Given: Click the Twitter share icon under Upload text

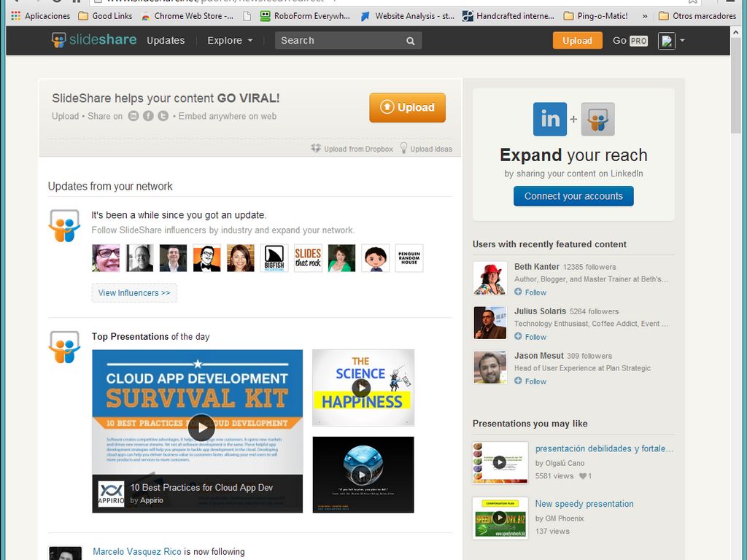Looking at the screenshot, I should pyautogui.click(x=163, y=116).
